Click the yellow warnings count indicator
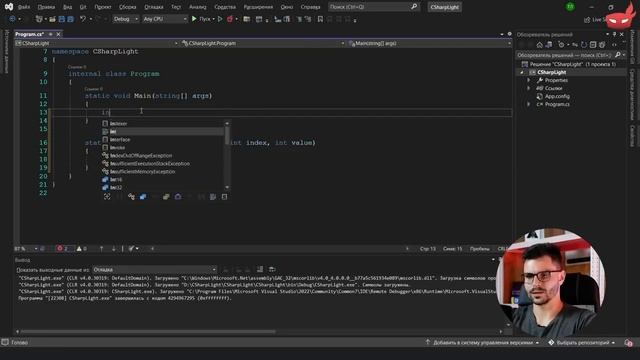This screenshot has height=360, width=640. click(81, 249)
